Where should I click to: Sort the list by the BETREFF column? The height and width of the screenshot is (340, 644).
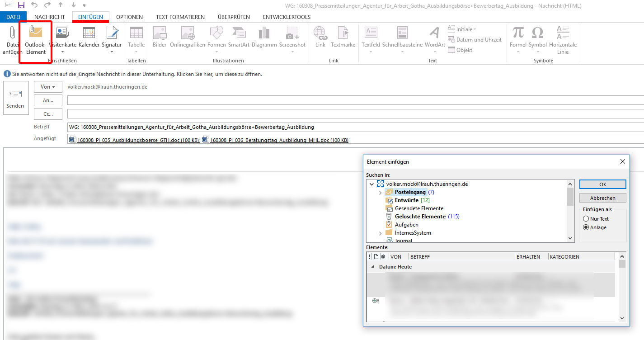[461, 257]
